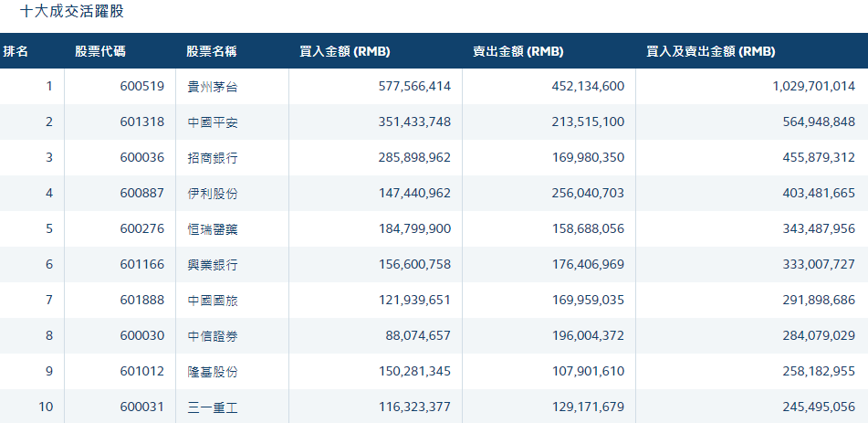
Task: Select stock code 601318
Action: (141, 122)
